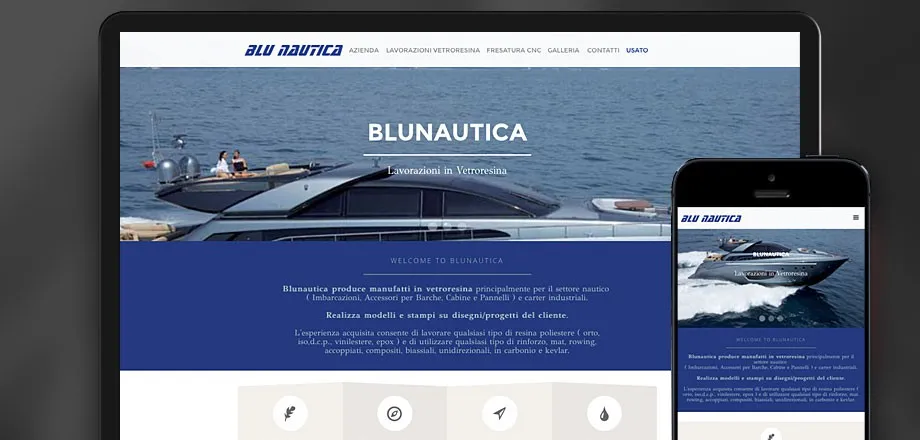Select the first carousel dot on phone slider
Viewport: 920px width, 440px height.
pyautogui.click(x=761, y=318)
